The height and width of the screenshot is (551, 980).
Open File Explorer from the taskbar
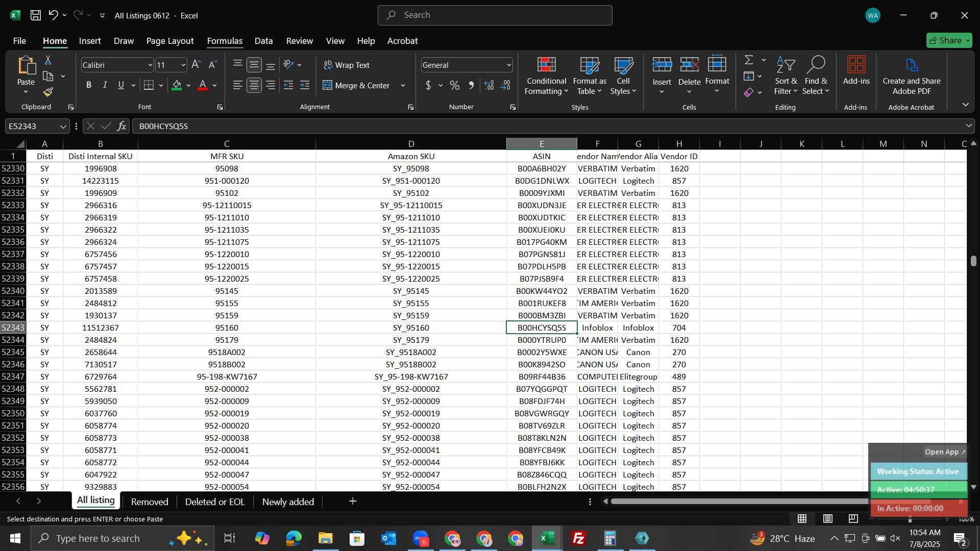coord(325,538)
